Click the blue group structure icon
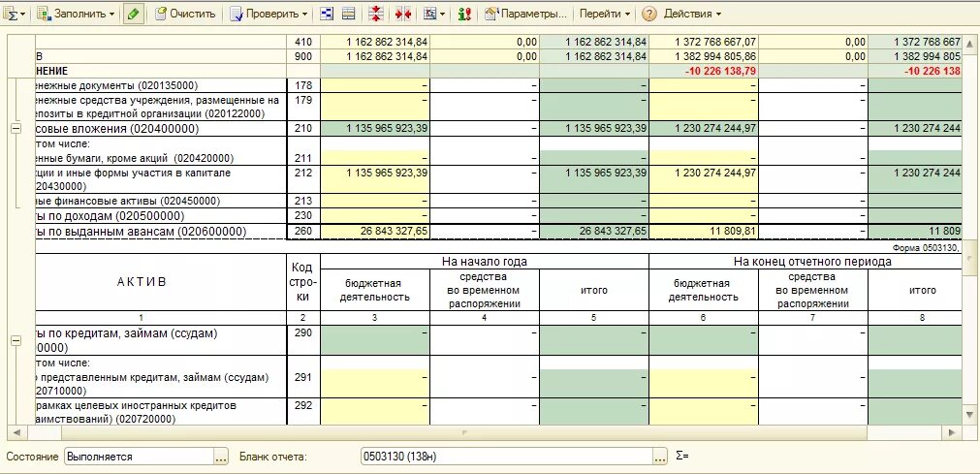 [327, 14]
